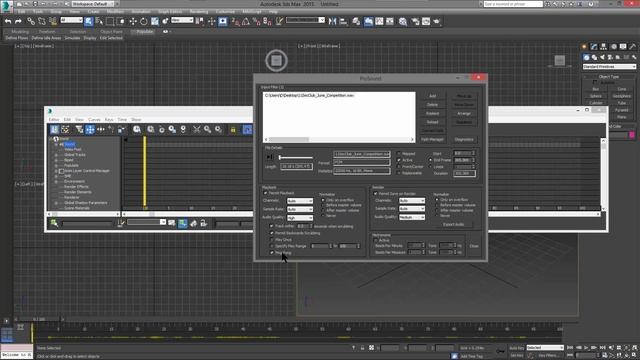The height and width of the screenshot is (360, 640).
Task: Toggle the Percent Snap icon
Action: 256,21
